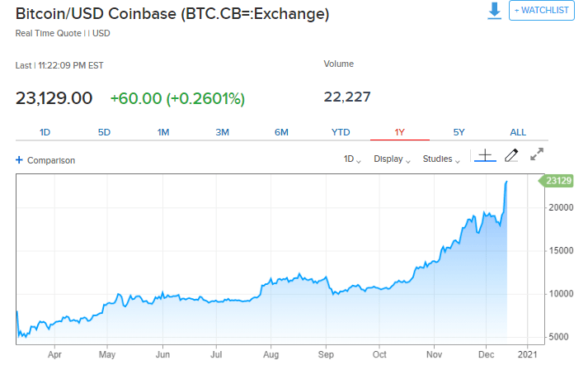Show the 3M time range
The height and width of the screenshot is (365, 588).
click(x=222, y=132)
